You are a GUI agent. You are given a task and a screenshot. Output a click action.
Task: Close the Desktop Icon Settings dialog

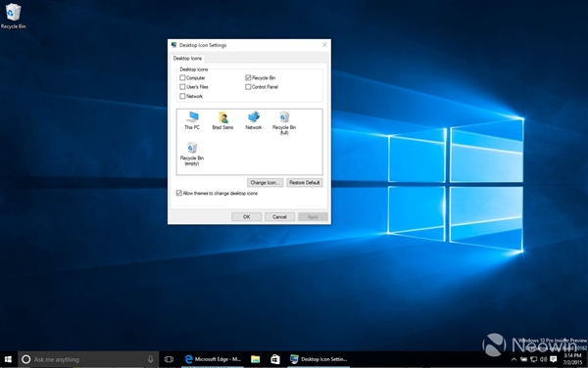point(324,45)
